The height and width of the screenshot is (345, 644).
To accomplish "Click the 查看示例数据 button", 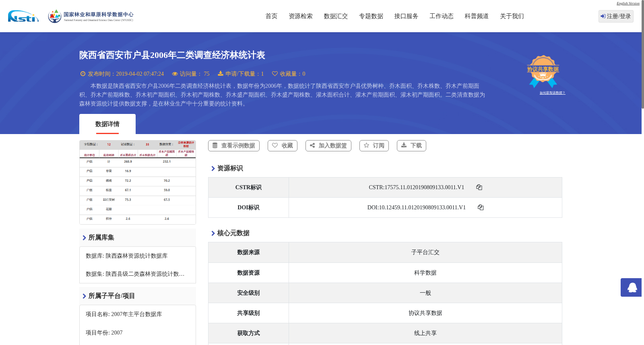I will tap(234, 146).
